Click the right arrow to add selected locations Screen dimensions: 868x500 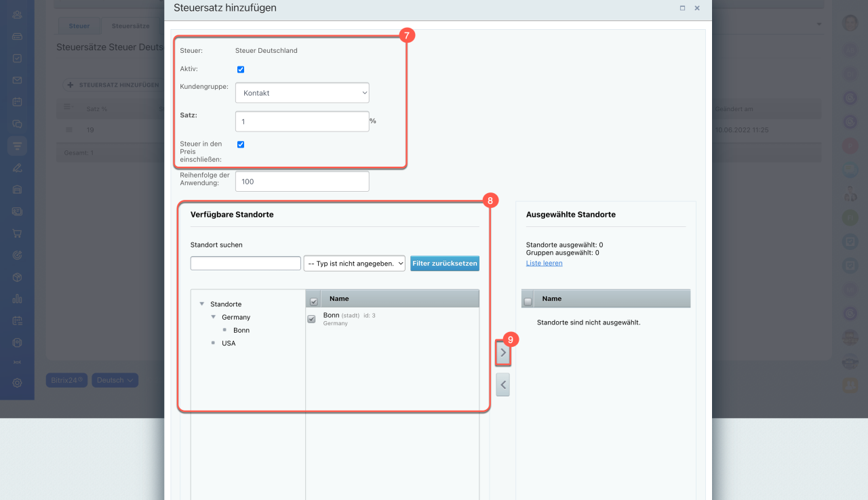coord(502,352)
